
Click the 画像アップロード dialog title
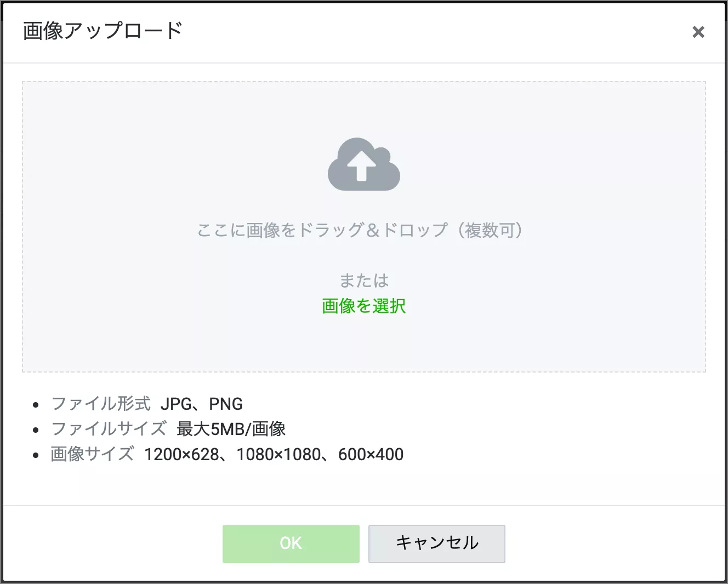pos(103,31)
